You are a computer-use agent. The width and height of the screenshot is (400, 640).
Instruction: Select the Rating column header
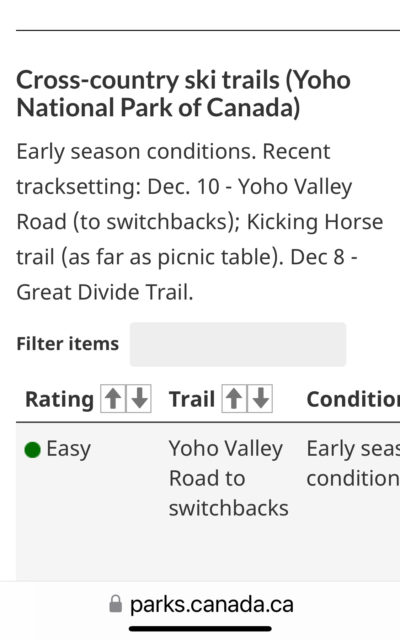click(x=60, y=399)
